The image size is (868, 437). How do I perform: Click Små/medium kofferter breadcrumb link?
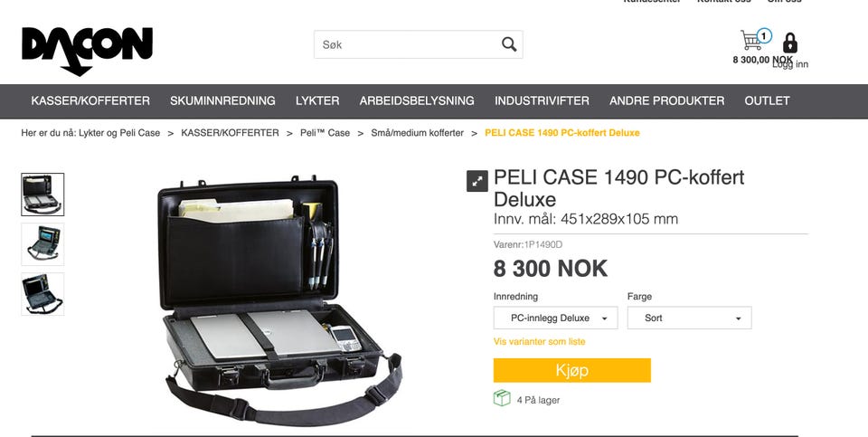(418, 133)
